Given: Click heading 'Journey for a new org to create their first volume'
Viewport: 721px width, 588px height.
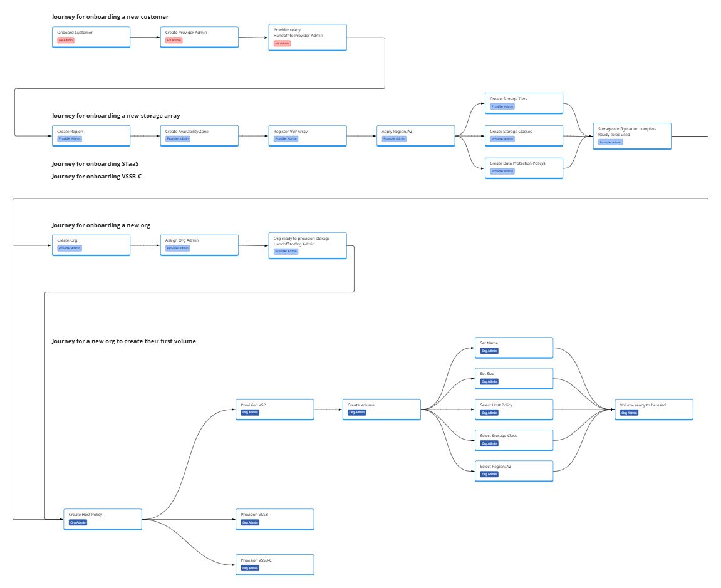Looking at the screenshot, I should 123,341.
